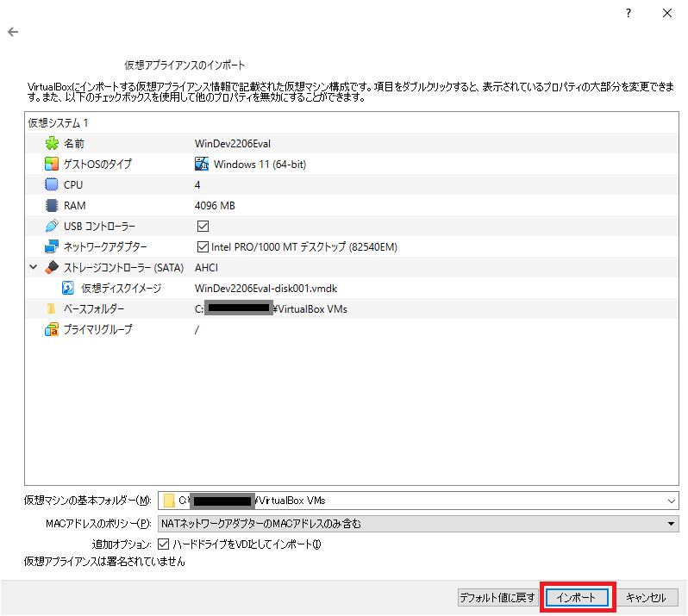
Task: Click the SATA storage controller icon
Action: coord(52,267)
